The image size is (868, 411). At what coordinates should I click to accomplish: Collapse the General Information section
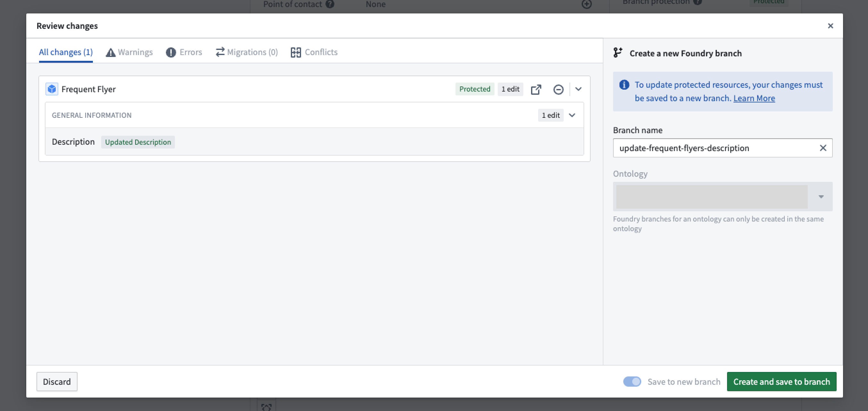572,115
